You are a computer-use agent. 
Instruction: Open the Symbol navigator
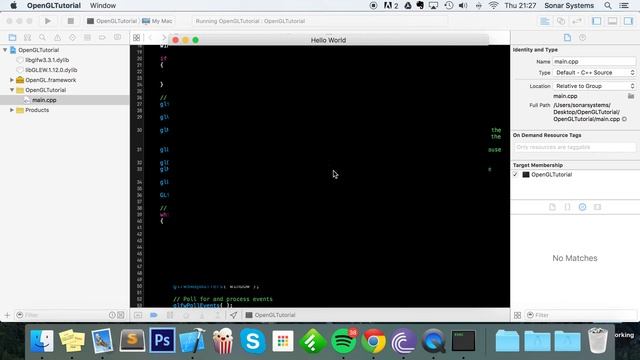coord(27,38)
